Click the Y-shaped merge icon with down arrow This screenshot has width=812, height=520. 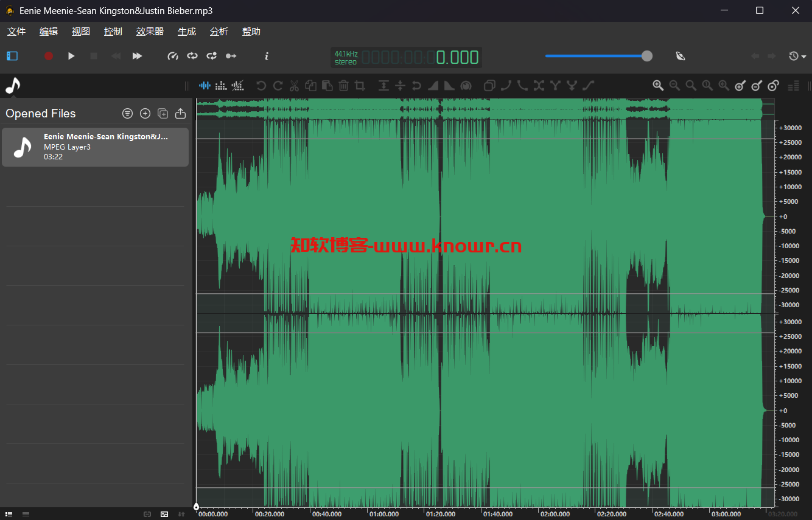point(572,86)
